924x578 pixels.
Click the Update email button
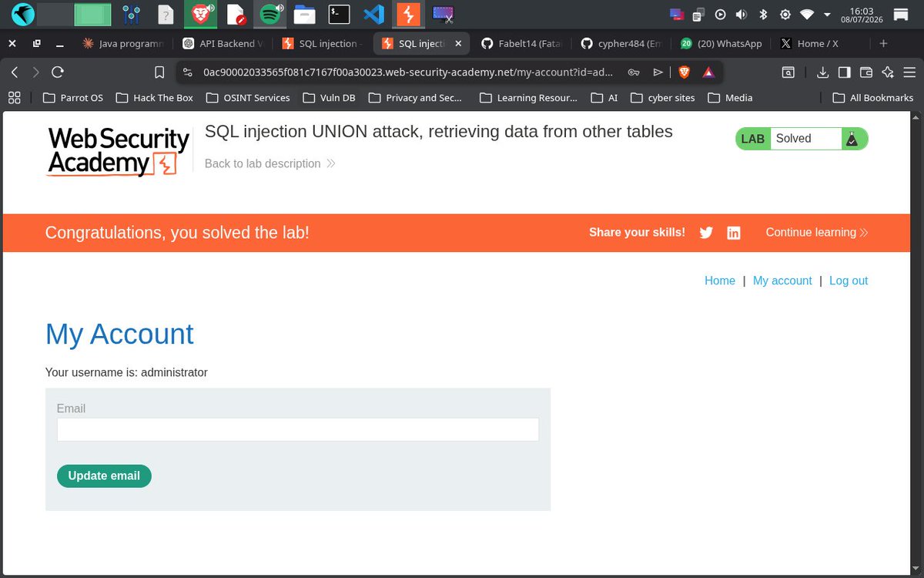[104, 476]
